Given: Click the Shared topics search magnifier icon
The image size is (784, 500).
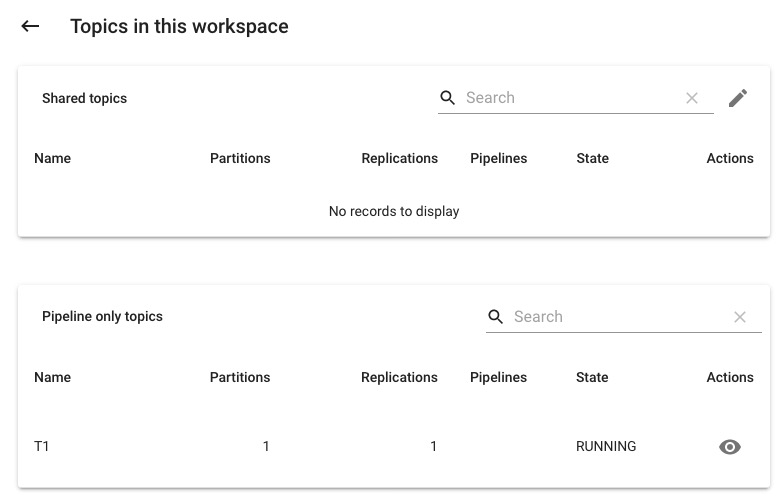Looking at the screenshot, I should 448,98.
